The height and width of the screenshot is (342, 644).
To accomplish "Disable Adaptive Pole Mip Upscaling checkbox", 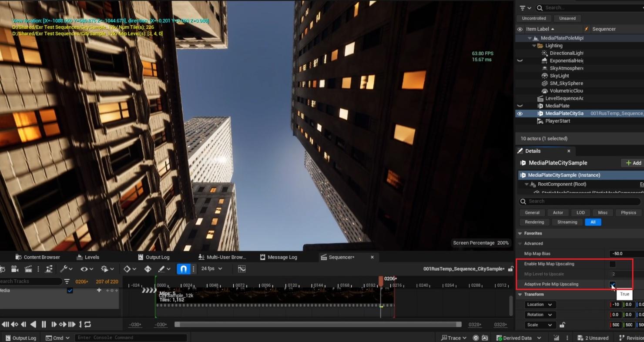I will tap(613, 284).
